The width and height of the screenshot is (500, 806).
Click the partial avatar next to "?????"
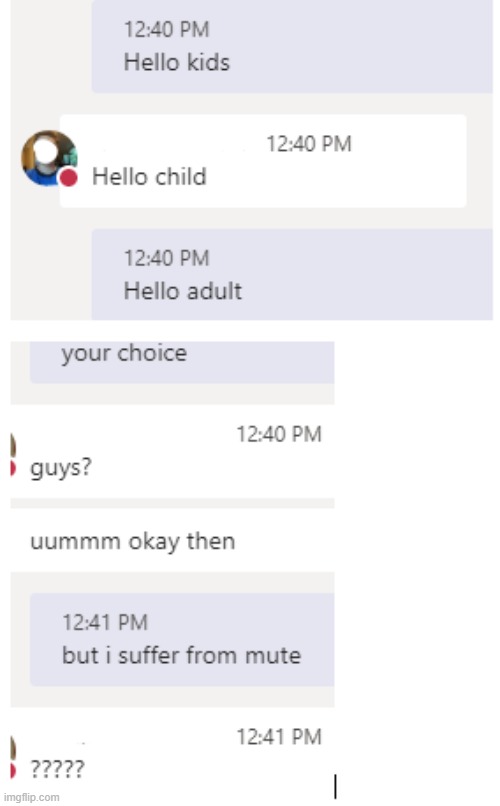pyautogui.click(x=13, y=756)
